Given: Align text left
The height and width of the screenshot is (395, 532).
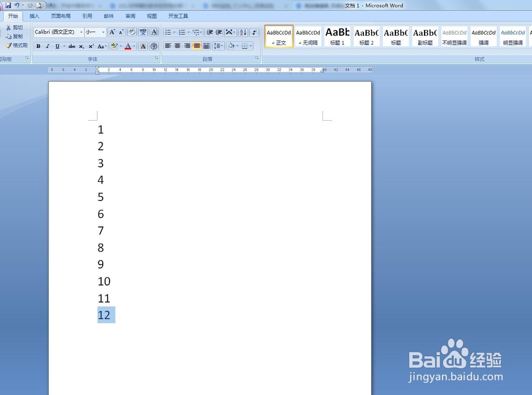Looking at the screenshot, I should pos(168,46).
